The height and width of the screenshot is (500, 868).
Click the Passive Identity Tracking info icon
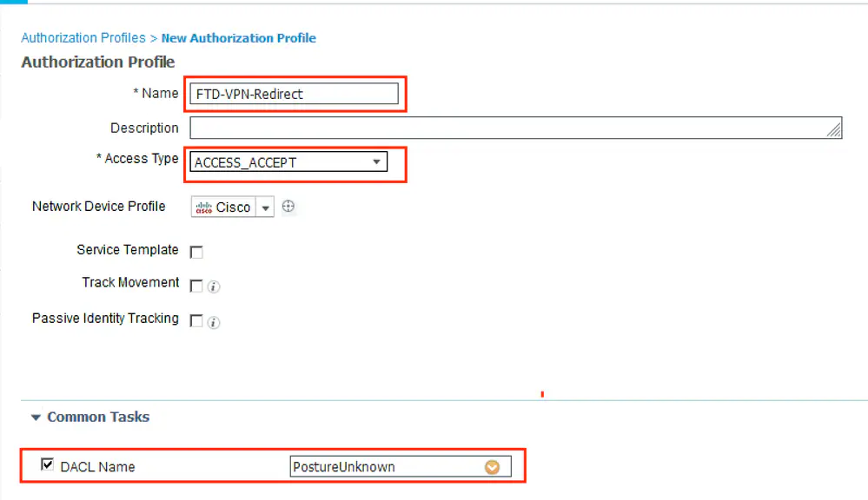[214, 322]
